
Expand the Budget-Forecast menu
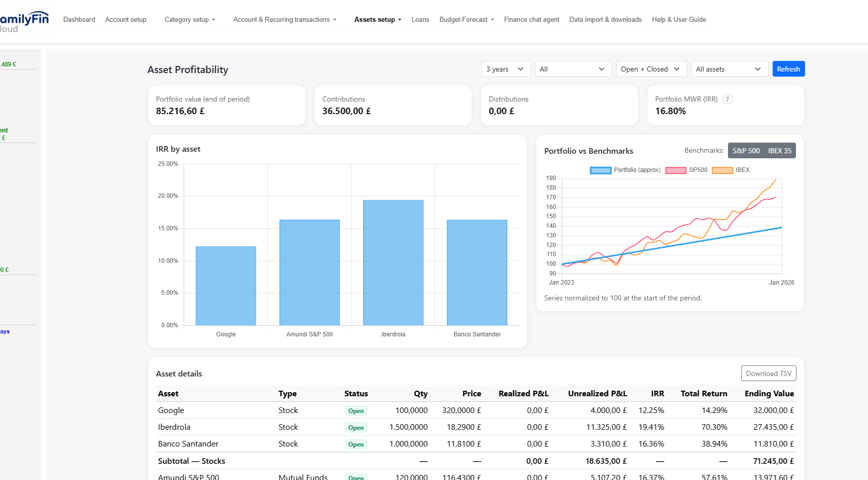tap(467, 20)
